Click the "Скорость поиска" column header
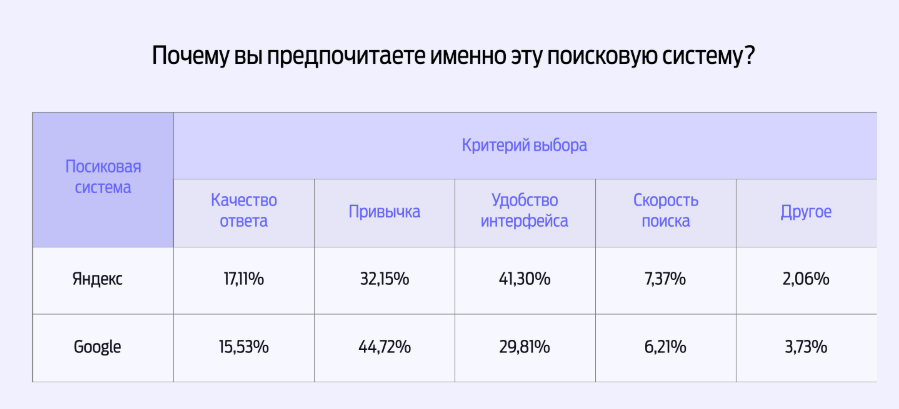 click(665, 211)
